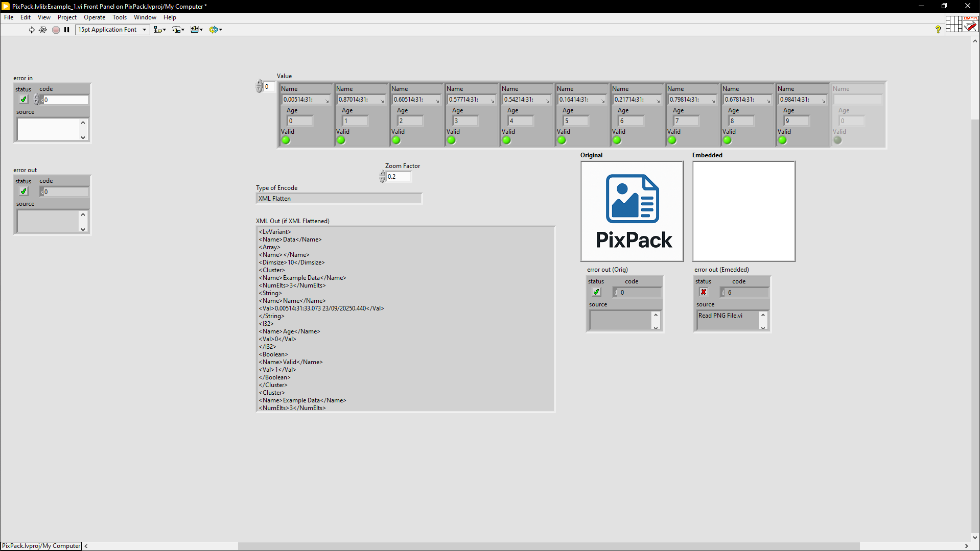The height and width of the screenshot is (551, 980).
Task: Open the 15pt Application Font dropdown
Action: coord(112,30)
